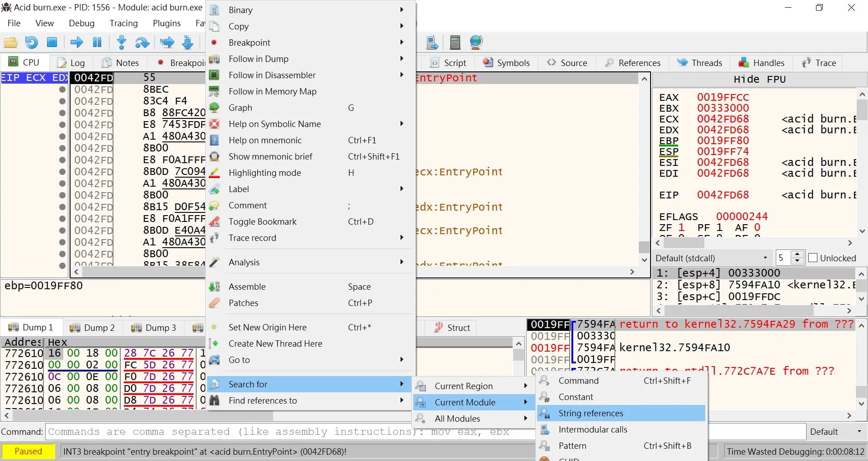Screen dimensions: 868x461
Task: Hide FPU registers in register panel
Action: pyautogui.click(x=759, y=80)
